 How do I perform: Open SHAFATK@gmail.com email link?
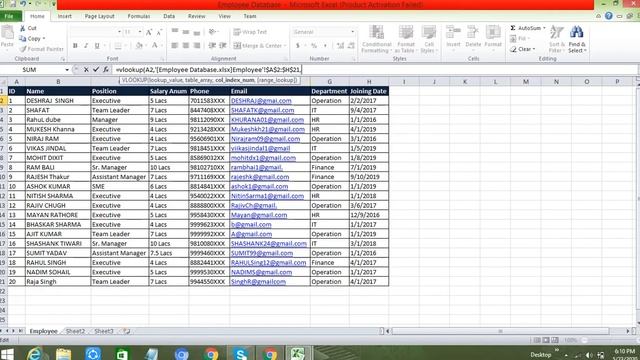(x=262, y=110)
